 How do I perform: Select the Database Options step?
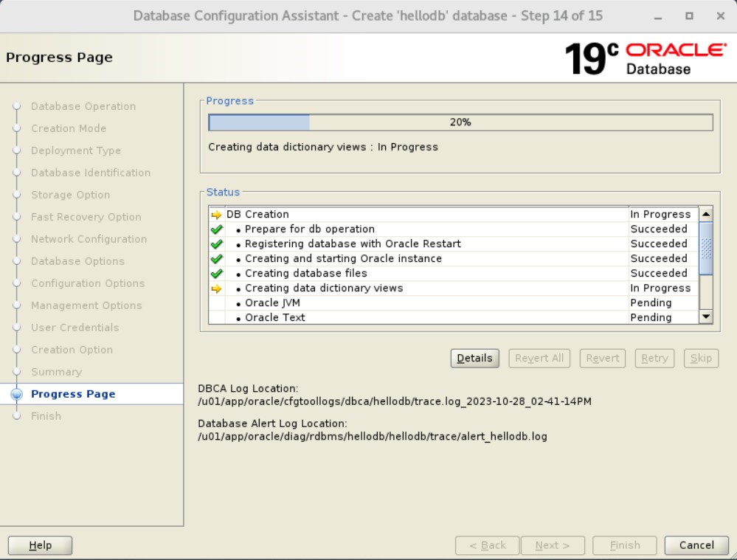77,261
